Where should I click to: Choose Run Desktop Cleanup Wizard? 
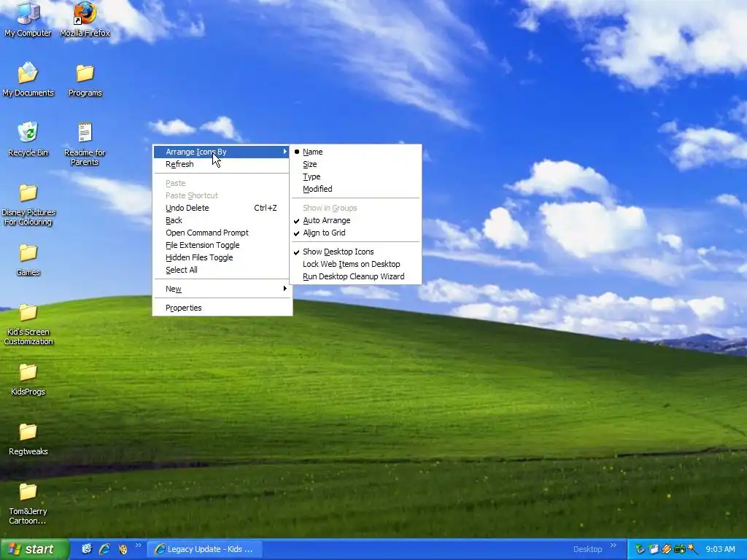(x=355, y=276)
